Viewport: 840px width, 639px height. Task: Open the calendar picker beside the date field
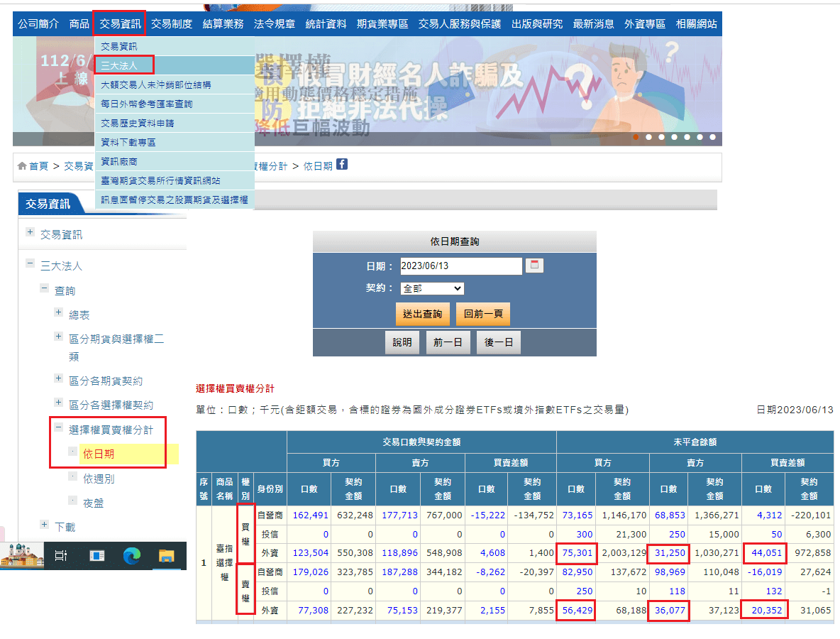click(534, 266)
